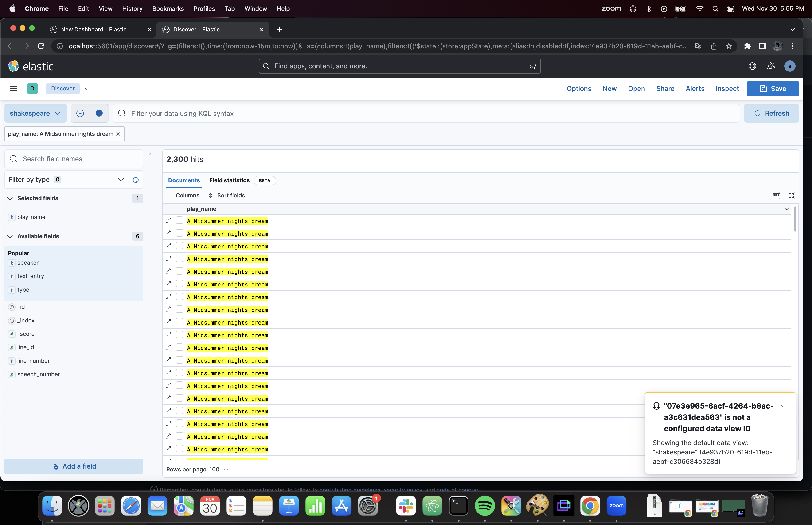Open Chrome's History menu
The width and height of the screenshot is (812, 525).
pos(132,8)
